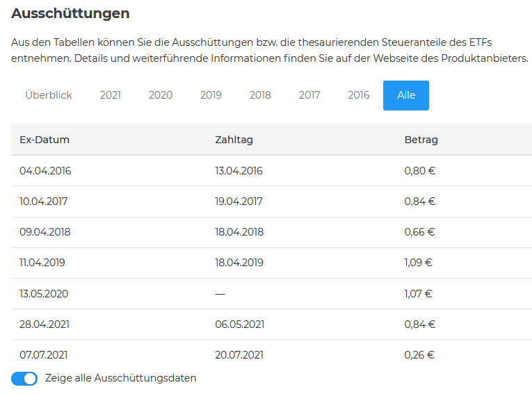Switch to the 2017 tab
The image size is (532, 394).
[x=309, y=95]
